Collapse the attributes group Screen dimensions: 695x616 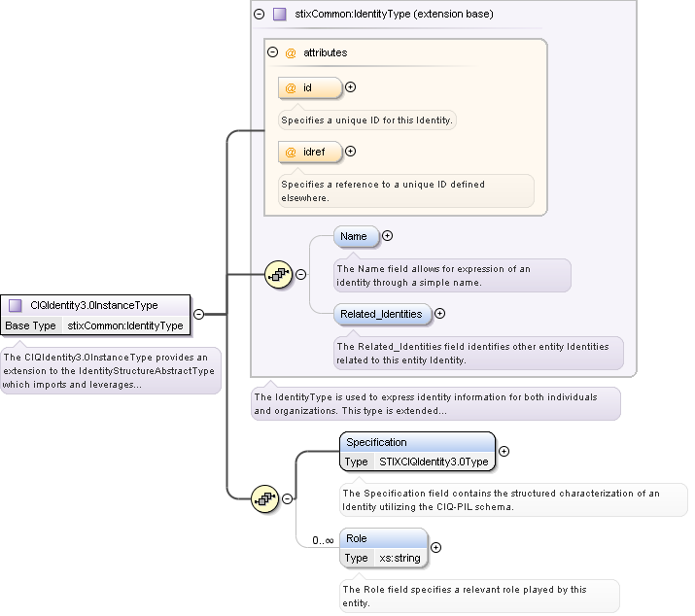coord(272,52)
